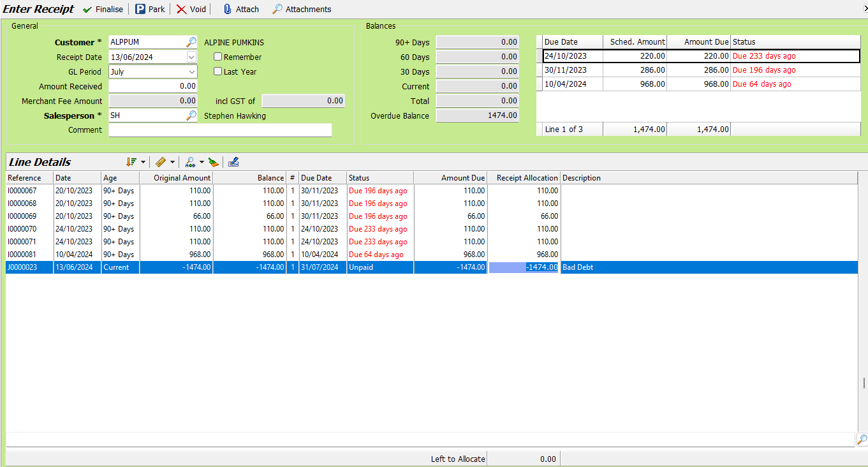
Task: Click the search magnifier at bottom right
Action: pyautogui.click(x=861, y=440)
